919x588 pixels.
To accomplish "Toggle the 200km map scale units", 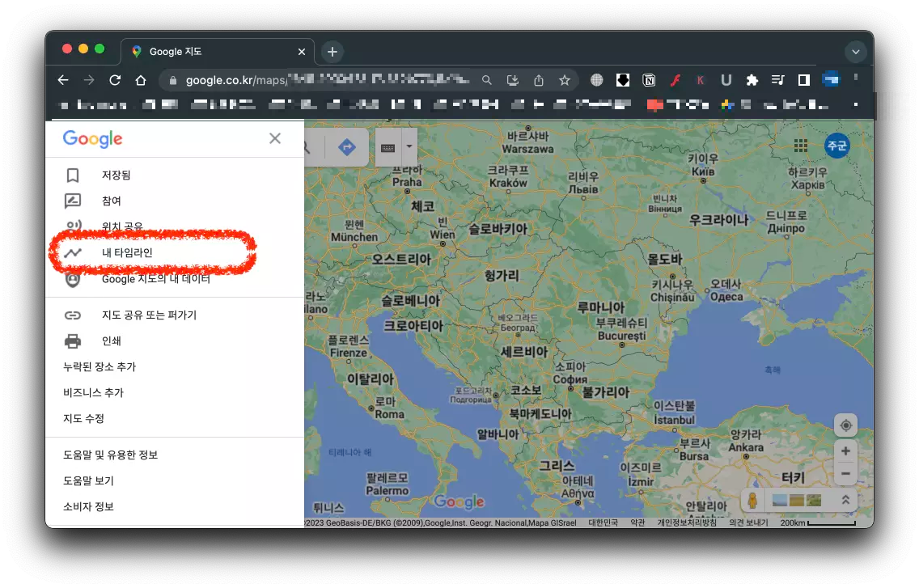I will [818, 523].
